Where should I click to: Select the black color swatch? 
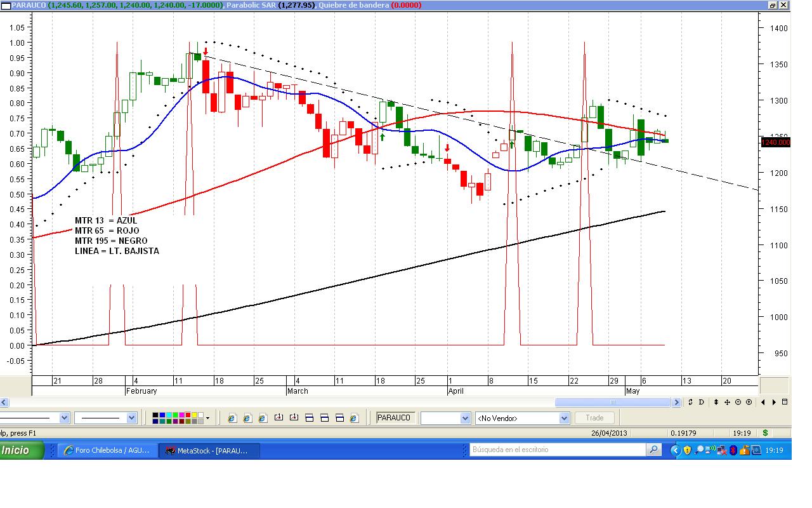coord(155,415)
